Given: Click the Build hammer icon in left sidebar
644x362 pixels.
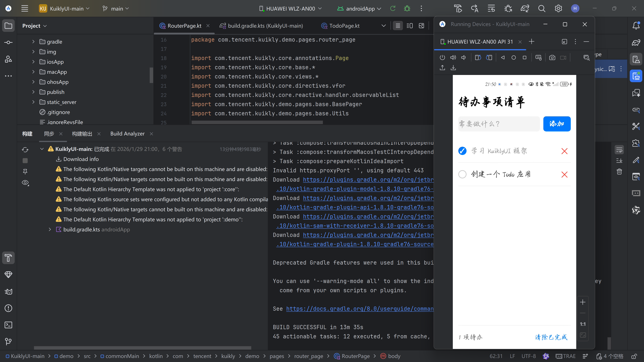Looking at the screenshot, I should (x=8, y=258).
